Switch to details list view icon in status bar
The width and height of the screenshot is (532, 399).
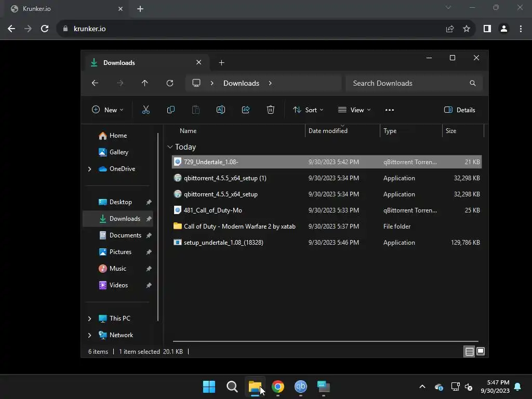[469, 352]
